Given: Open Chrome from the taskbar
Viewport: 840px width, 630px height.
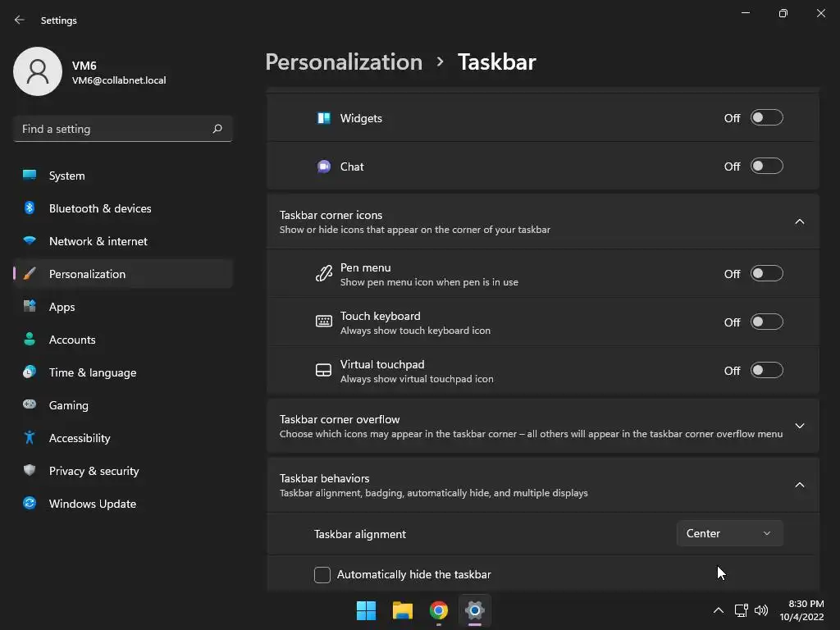Looking at the screenshot, I should (x=439, y=610).
